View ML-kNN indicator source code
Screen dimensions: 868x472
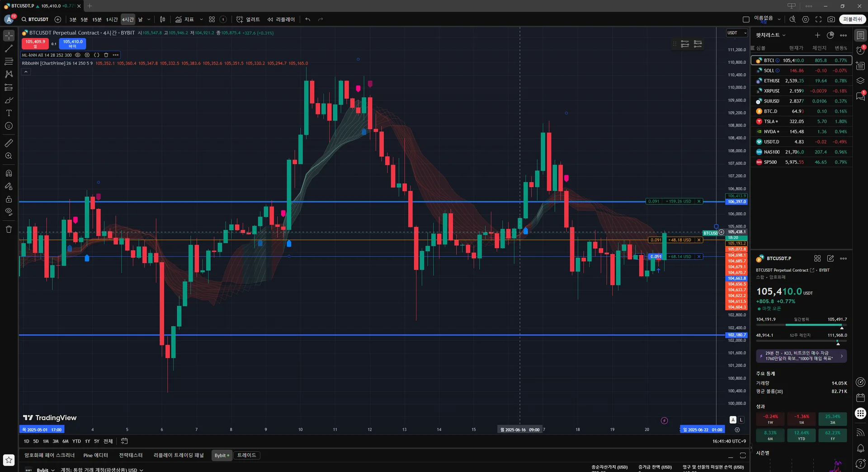[97, 55]
